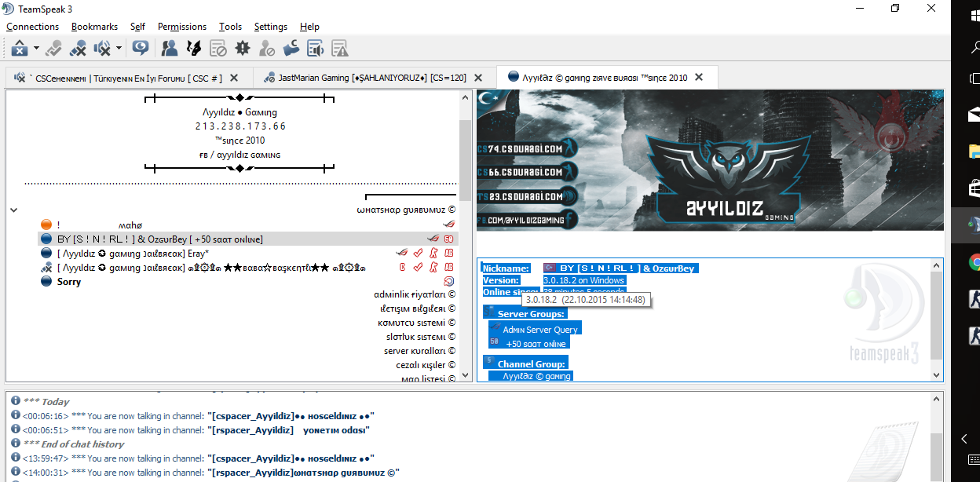Select user BY [S!N!RL!] & OzgurBey
Viewport: 980px width, 482px height.
[248, 239]
